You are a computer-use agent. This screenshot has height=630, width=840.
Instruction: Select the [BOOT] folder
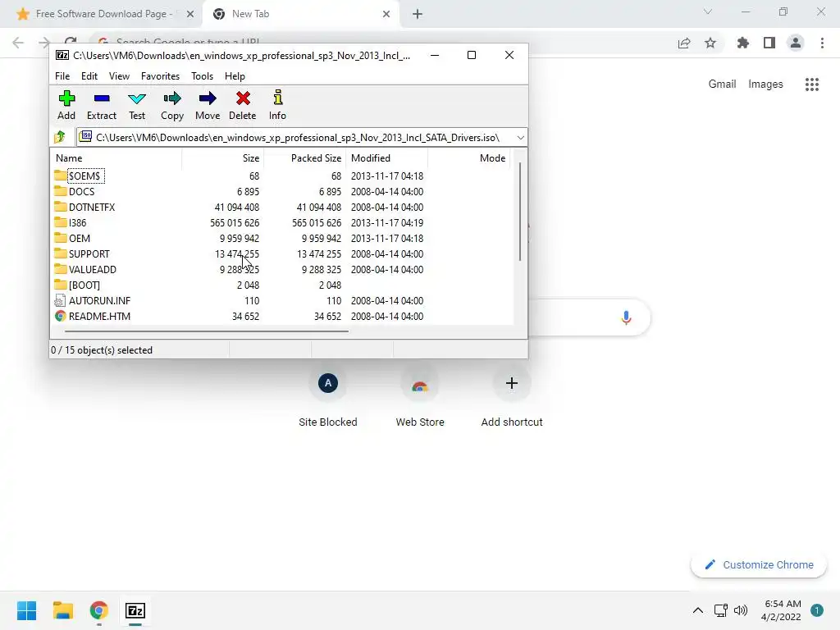pyautogui.click(x=77, y=285)
